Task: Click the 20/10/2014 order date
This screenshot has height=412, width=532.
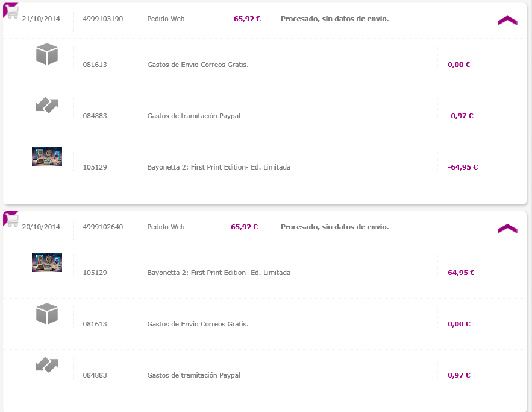Action: pos(41,227)
